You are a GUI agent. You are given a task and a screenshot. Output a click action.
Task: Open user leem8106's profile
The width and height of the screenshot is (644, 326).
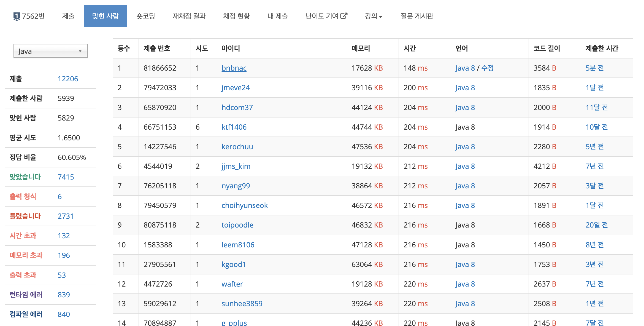pos(238,245)
